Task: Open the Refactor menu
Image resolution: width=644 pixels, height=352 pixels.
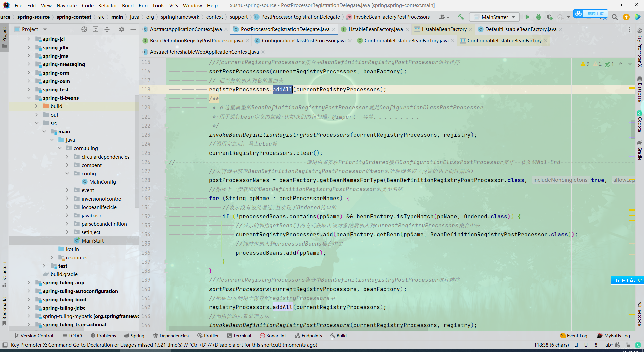Action: [x=108, y=5]
